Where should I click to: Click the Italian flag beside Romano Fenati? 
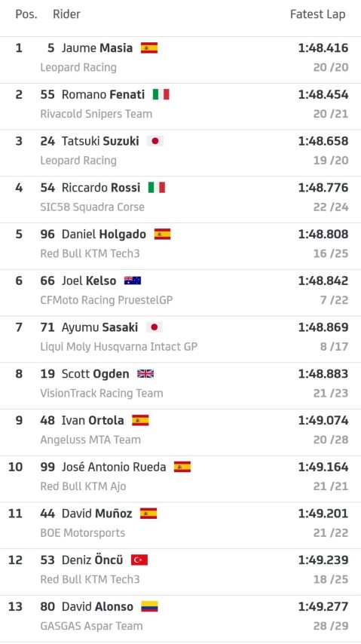[x=161, y=94]
